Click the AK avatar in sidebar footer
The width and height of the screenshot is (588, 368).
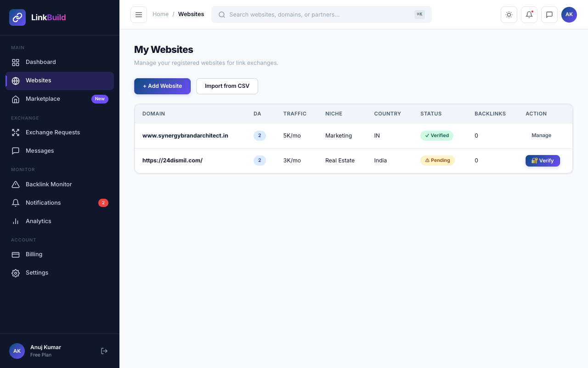pos(17,351)
